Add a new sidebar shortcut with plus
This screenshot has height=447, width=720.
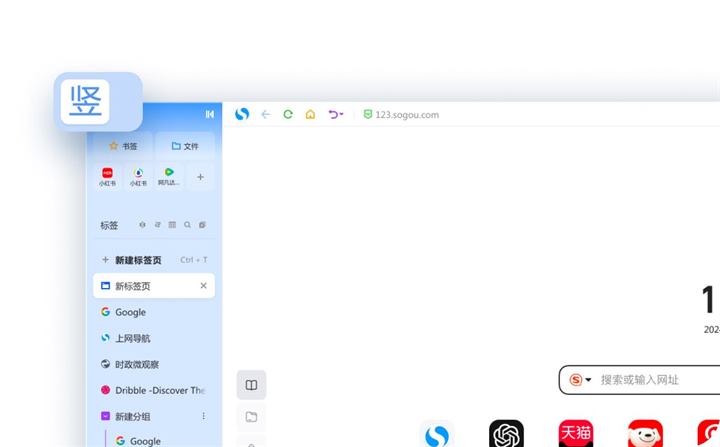click(200, 177)
